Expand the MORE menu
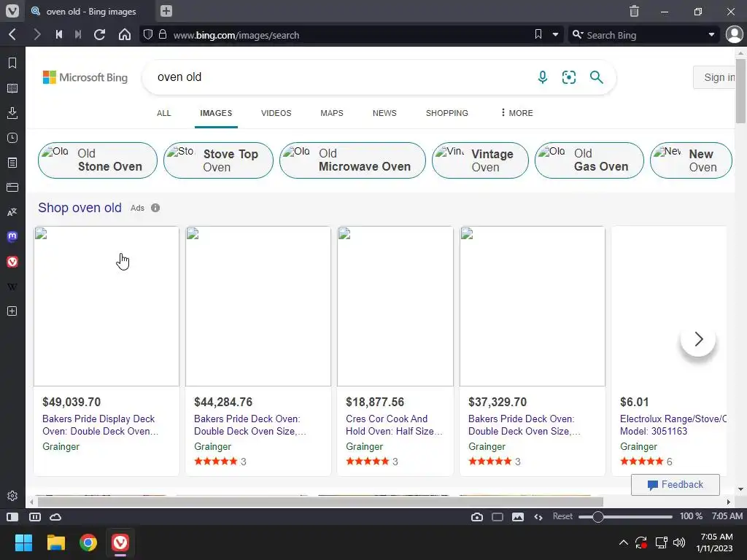Screen dimensions: 747x560 click(x=517, y=113)
